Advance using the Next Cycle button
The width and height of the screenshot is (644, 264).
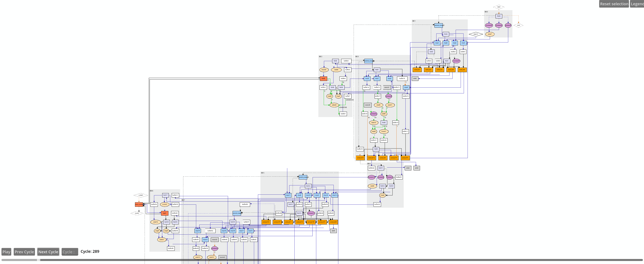[48, 252]
